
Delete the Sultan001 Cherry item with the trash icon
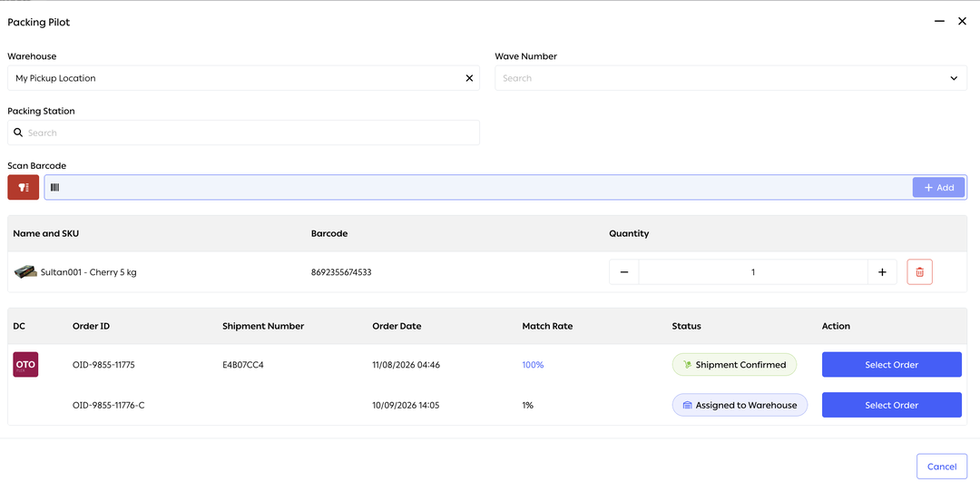(x=919, y=272)
